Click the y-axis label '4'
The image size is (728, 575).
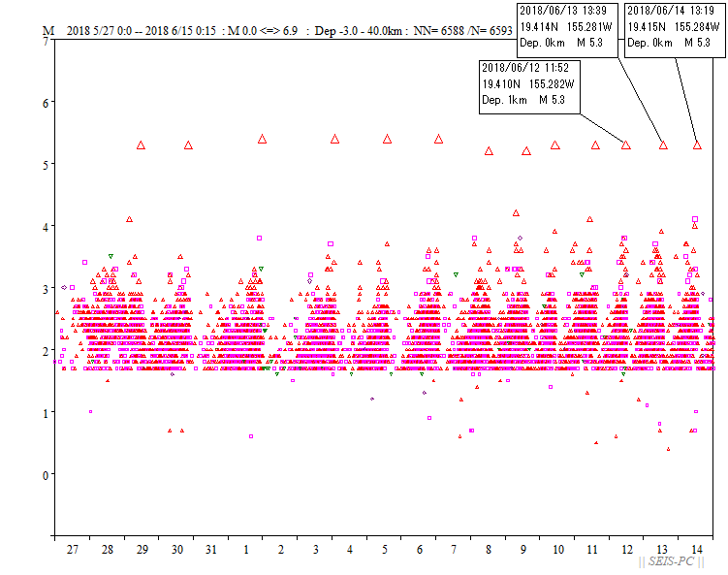click(46, 228)
